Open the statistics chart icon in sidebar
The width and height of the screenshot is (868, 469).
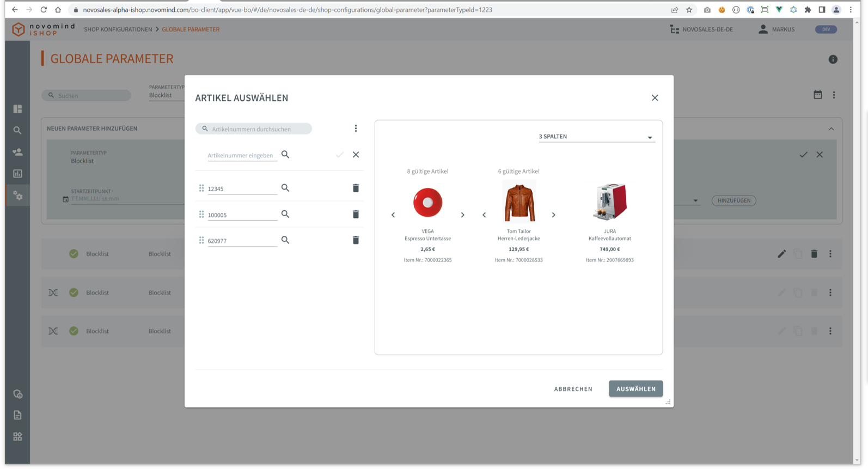tap(17, 174)
